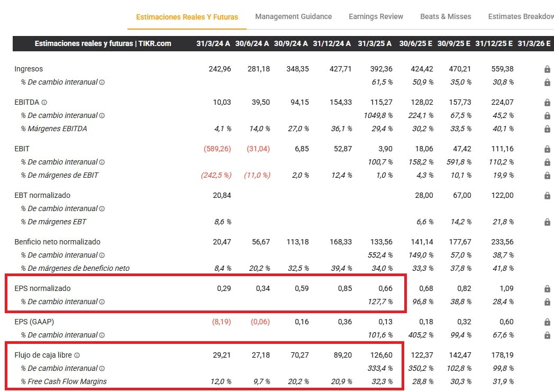
Task: Click the lock icon on EBIT row
Action: [547, 149]
